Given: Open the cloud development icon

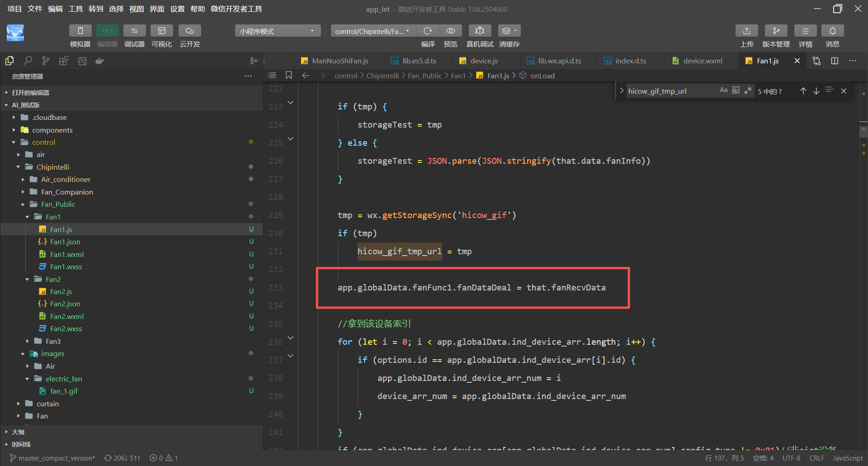Looking at the screenshot, I should [189, 31].
